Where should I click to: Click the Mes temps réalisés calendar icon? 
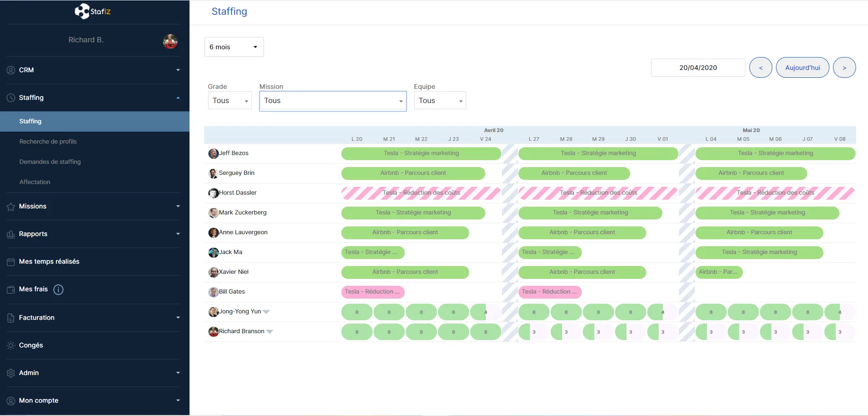point(11,262)
